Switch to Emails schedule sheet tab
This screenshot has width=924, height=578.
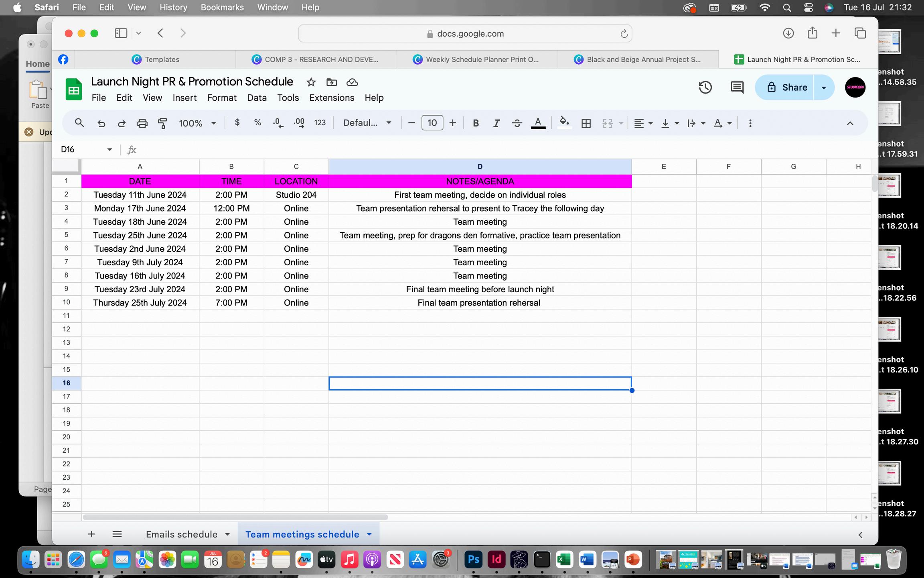click(x=182, y=534)
